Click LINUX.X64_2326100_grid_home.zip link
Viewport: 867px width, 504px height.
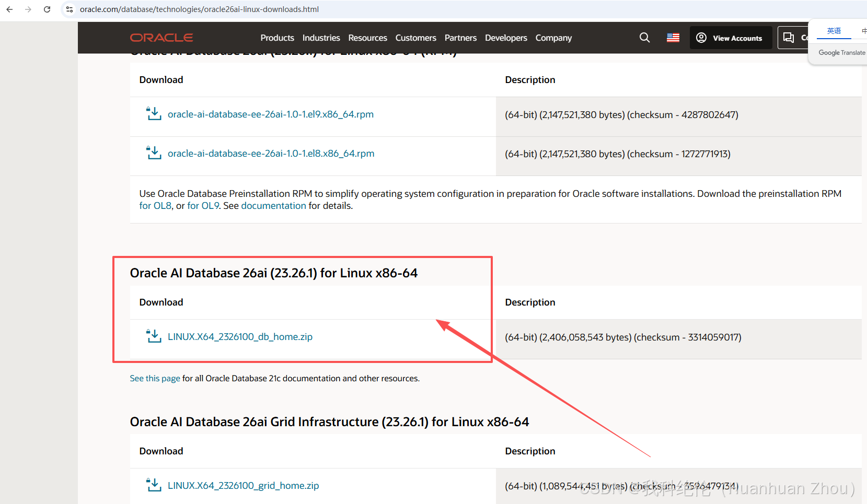click(243, 486)
